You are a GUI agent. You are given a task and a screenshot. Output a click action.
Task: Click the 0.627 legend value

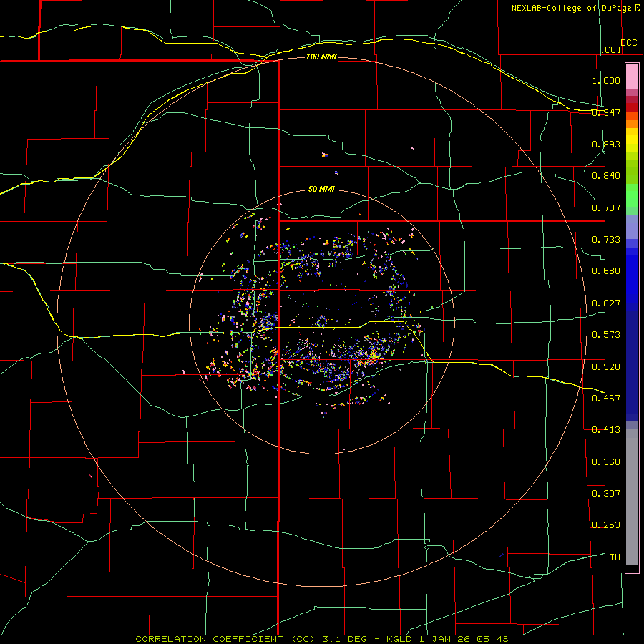[606, 303]
